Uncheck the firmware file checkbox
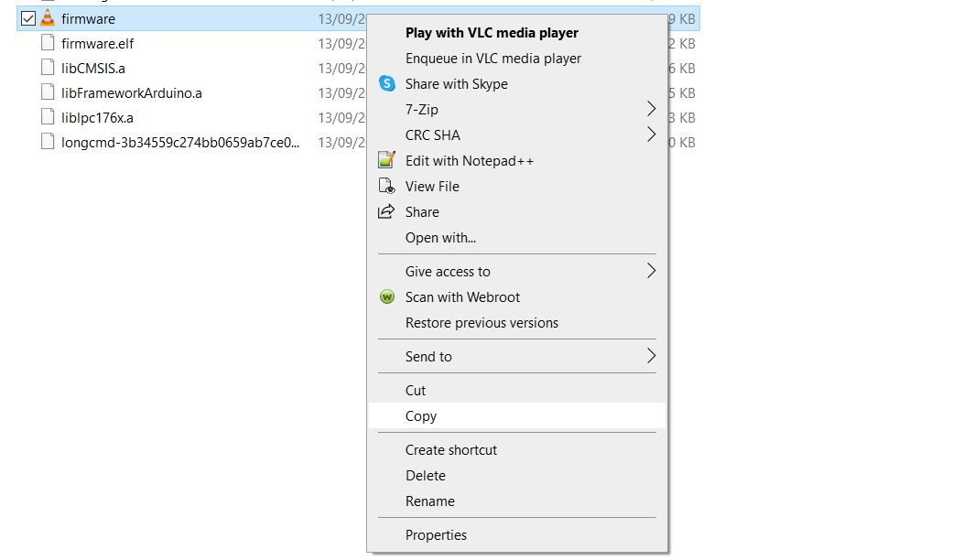This screenshot has width=963, height=560. click(x=28, y=18)
